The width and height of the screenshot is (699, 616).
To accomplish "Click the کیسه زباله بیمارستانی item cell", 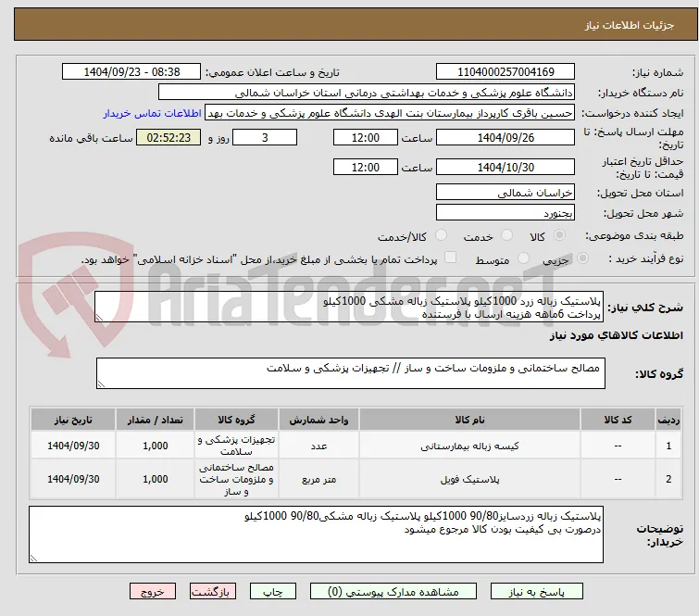I will click(x=470, y=446).
